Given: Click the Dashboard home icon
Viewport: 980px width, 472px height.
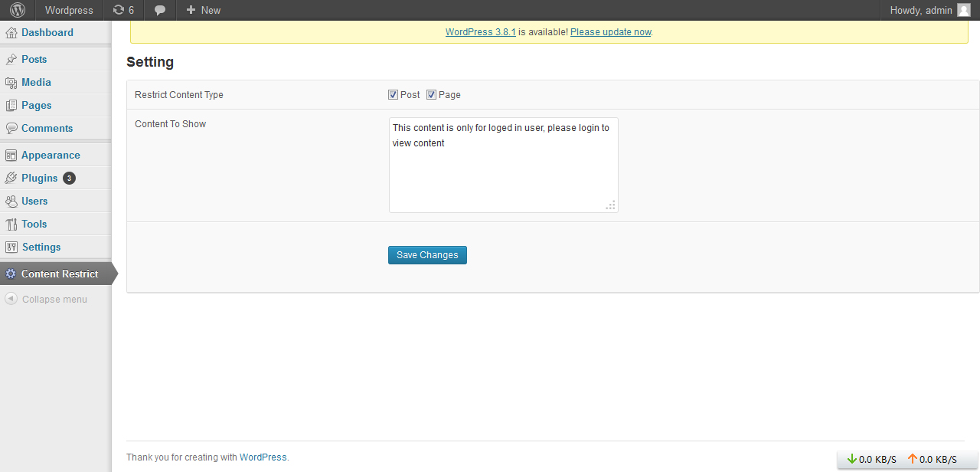Looking at the screenshot, I should 11,32.
